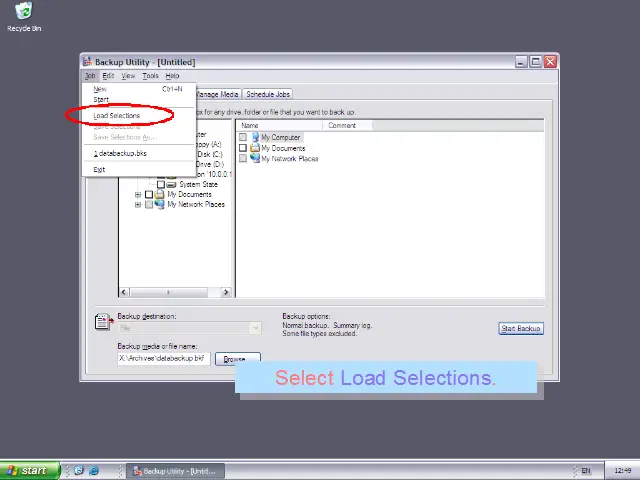Screen dimensions: 640x480
Task: Select Load Selections from Job menu
Action: [117, 116]
